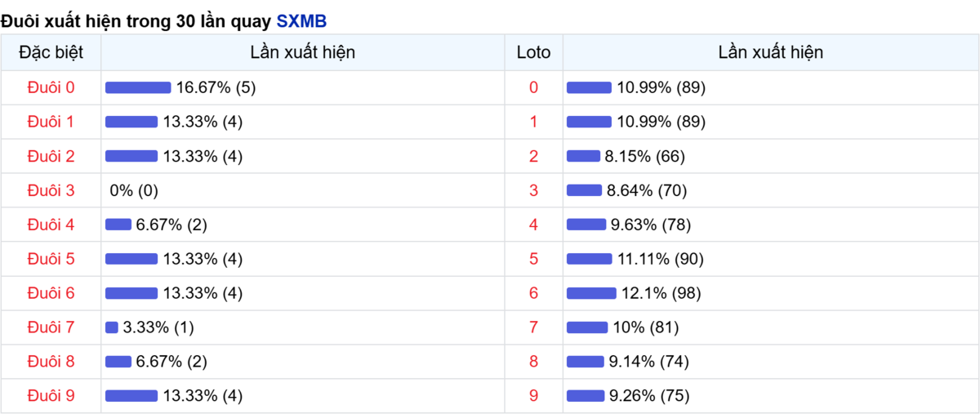Click the Đặc biệt column header

click(x=51, y=52)
